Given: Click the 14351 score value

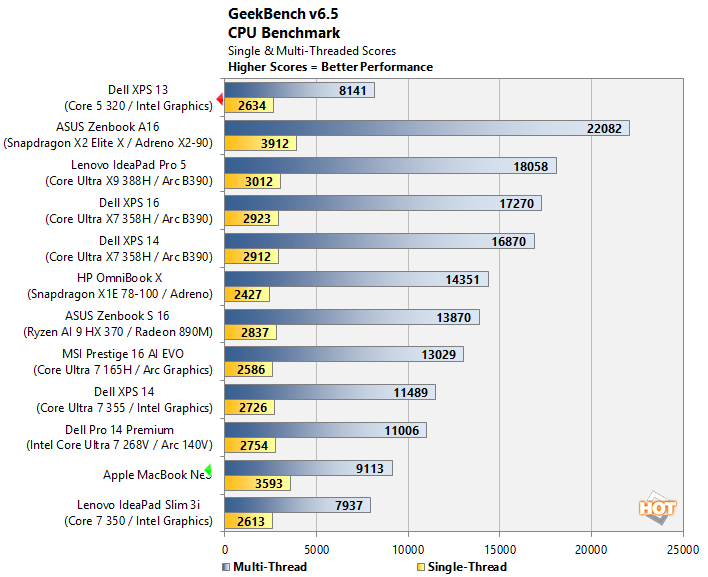Looking at the screenshot, I should pyautogui.click(x=462, y=280).
